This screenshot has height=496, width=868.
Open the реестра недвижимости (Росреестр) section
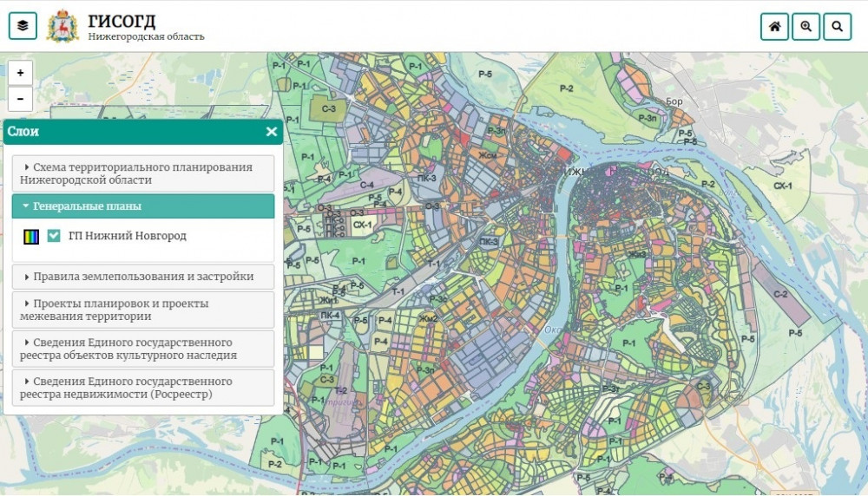[x=143, y=388]
